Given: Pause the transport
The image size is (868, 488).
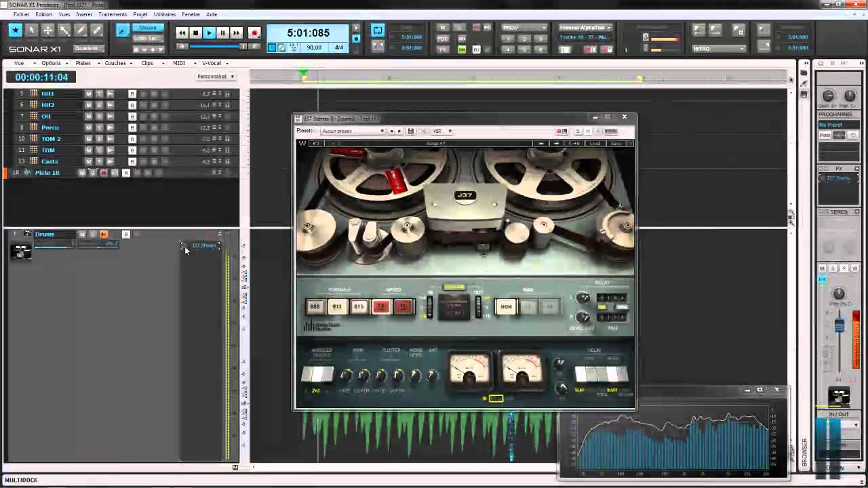Looking at the screenshot, I should 222,33.
